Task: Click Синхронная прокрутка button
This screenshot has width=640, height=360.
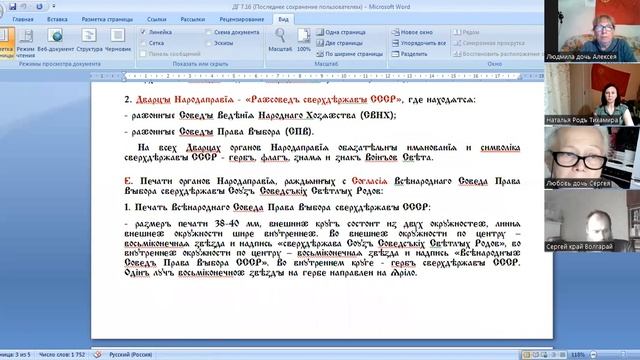Action: tap(489, 43)
